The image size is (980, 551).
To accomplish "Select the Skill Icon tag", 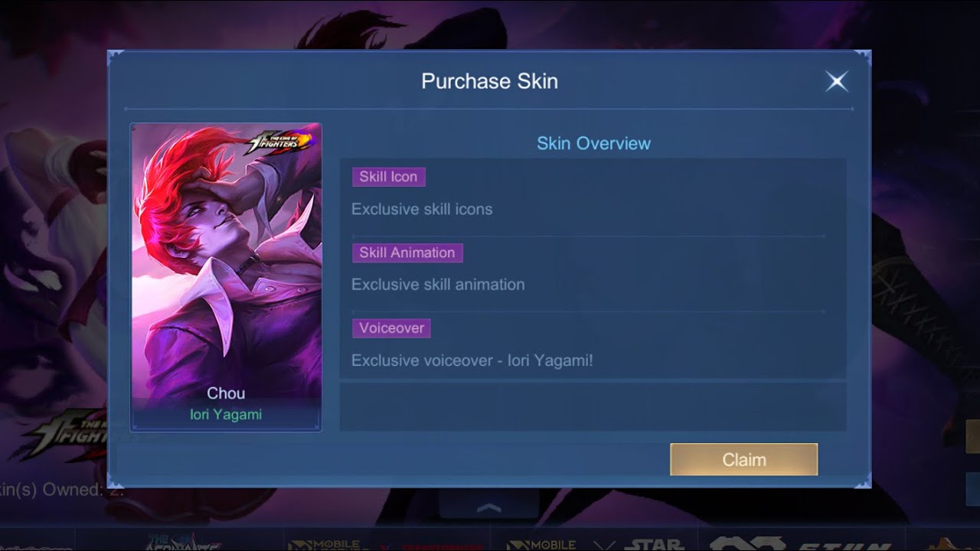I will click(x=388, y=177).
